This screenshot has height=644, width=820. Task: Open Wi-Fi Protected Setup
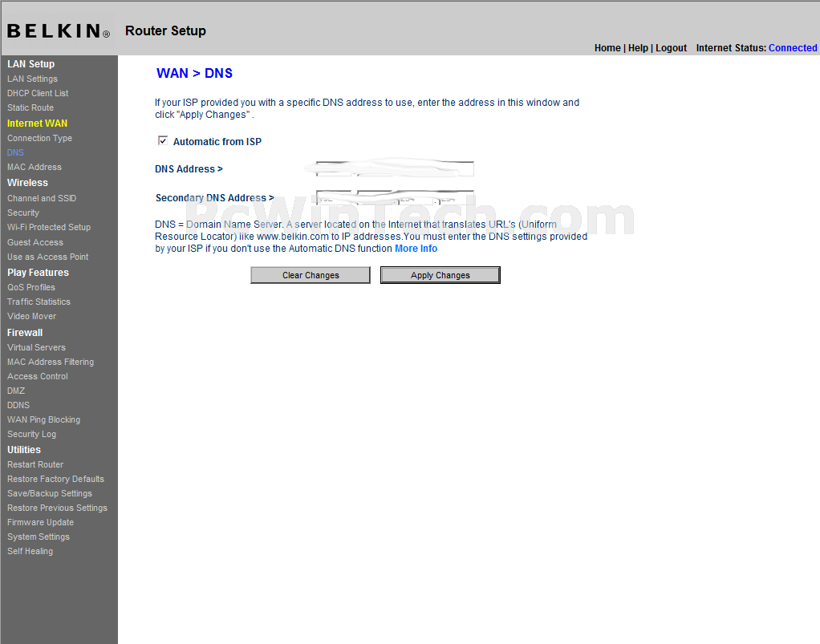click(49, 228)
